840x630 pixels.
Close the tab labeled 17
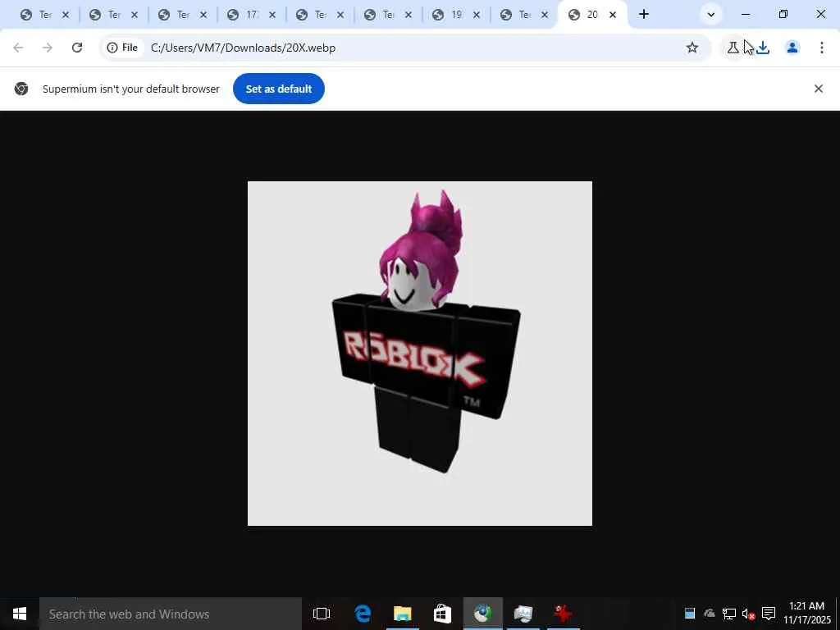tap(272, 15)
